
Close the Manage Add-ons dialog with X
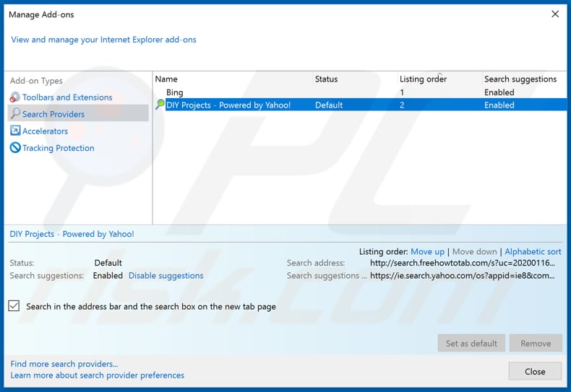coord(555,14)
